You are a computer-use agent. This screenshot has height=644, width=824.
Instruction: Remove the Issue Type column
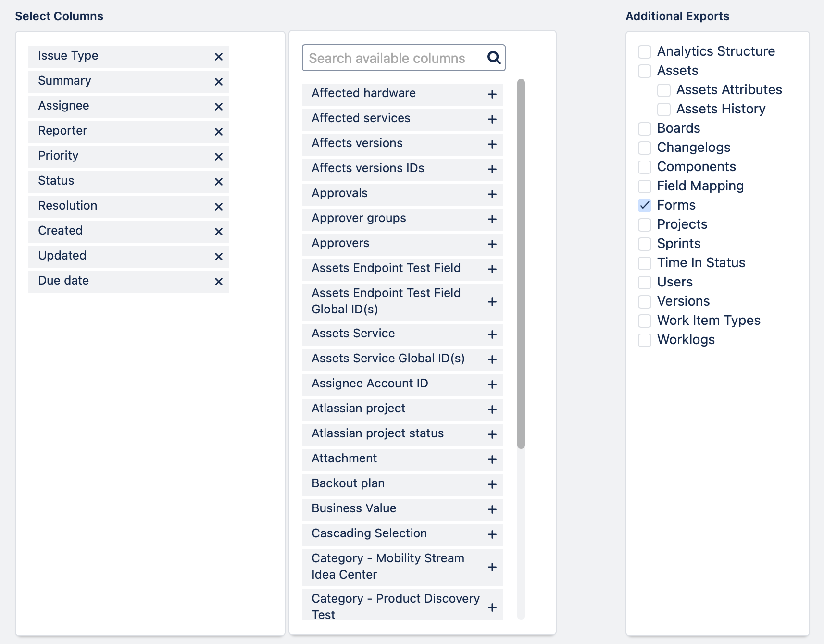(219, 57)
